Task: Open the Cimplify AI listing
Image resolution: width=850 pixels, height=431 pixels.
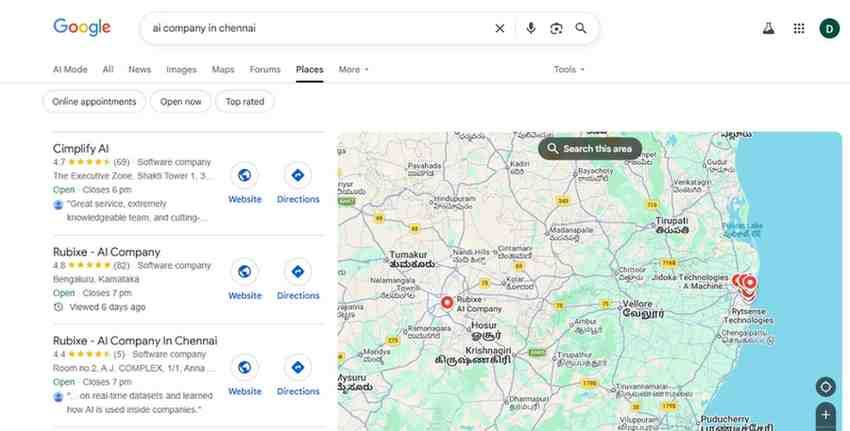Action: 81,149
